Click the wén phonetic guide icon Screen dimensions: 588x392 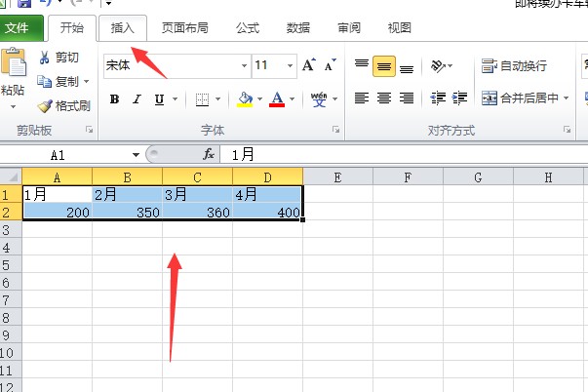pos(319,99)
